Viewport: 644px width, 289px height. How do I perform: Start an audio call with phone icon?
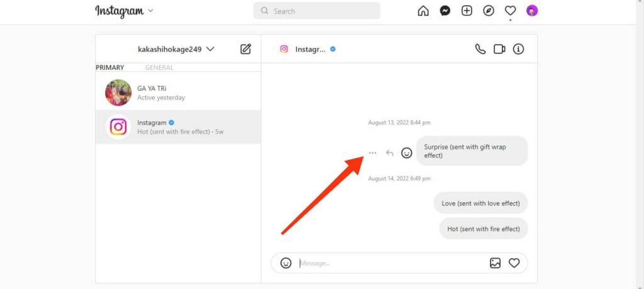[480, 49]
